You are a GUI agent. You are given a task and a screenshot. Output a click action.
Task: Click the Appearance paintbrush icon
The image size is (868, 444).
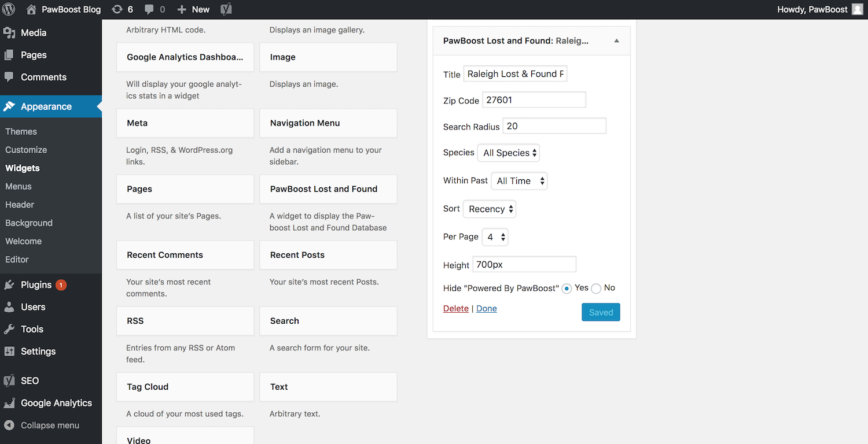point(9,106)
